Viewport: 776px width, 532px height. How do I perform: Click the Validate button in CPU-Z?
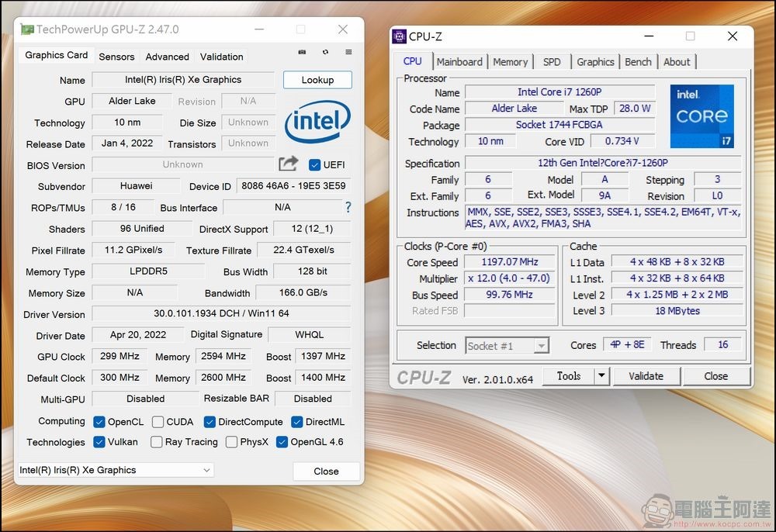[646, 376]
